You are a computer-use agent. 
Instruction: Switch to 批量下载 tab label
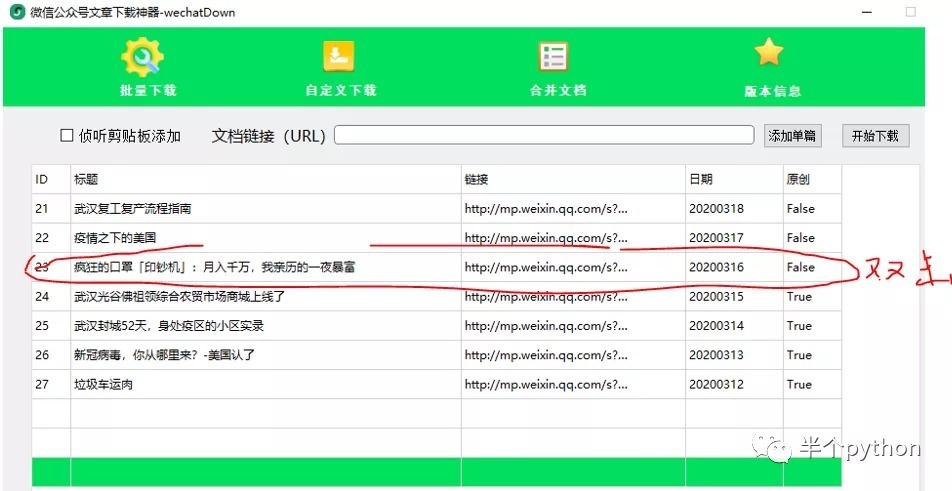click(x=148, y=90)
